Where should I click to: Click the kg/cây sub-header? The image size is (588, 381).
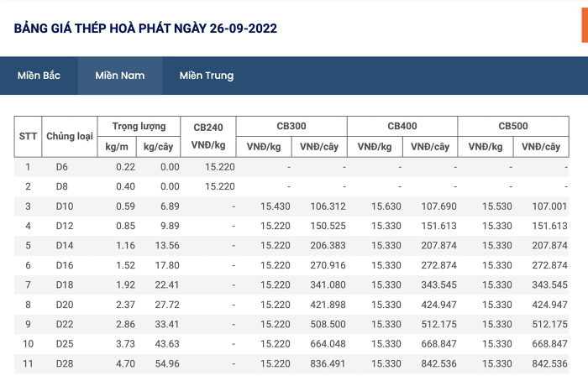[x=158, y=147]
